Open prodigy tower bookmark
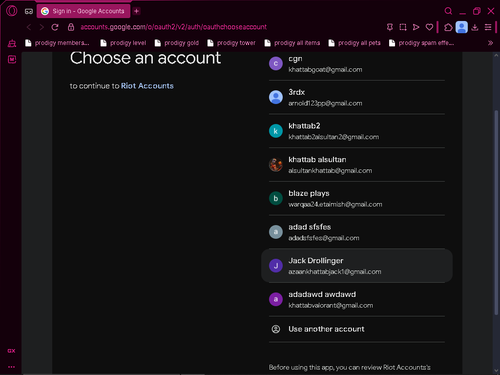Image resolution: width=500 pixels, height=375 pixels. pos(231,43)
